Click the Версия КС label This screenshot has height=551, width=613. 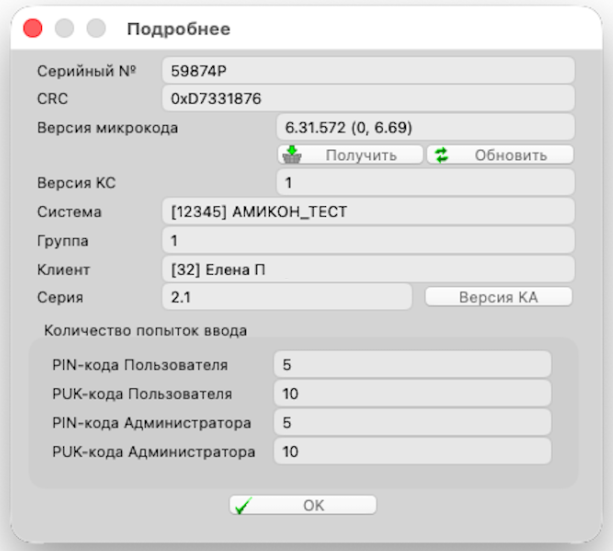click(76, 183)
